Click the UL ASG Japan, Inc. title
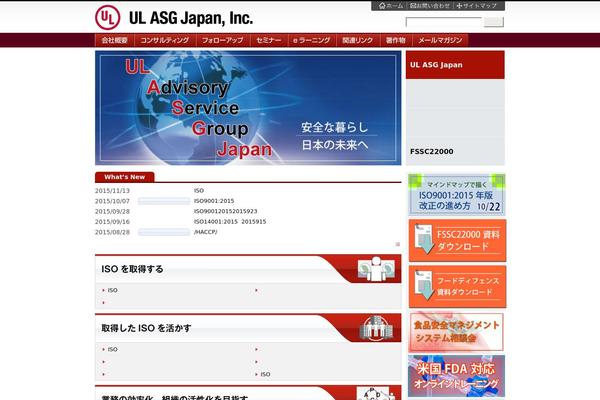600x400 pixels. tap(191, 18)
